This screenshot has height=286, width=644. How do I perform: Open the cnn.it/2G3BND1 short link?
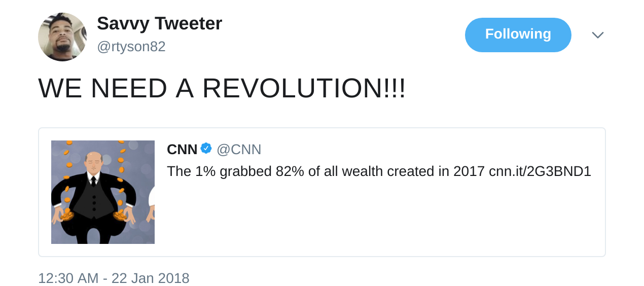pyautogui.click(x=540, y=171)
